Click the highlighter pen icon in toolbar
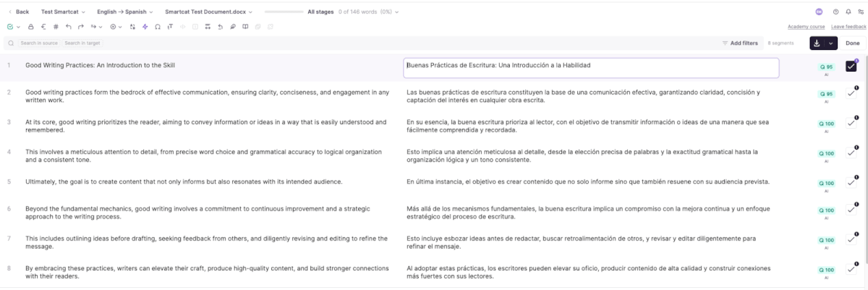Viewport: 868px width, 290px height. pyautogui.click(x=233, y=27)
